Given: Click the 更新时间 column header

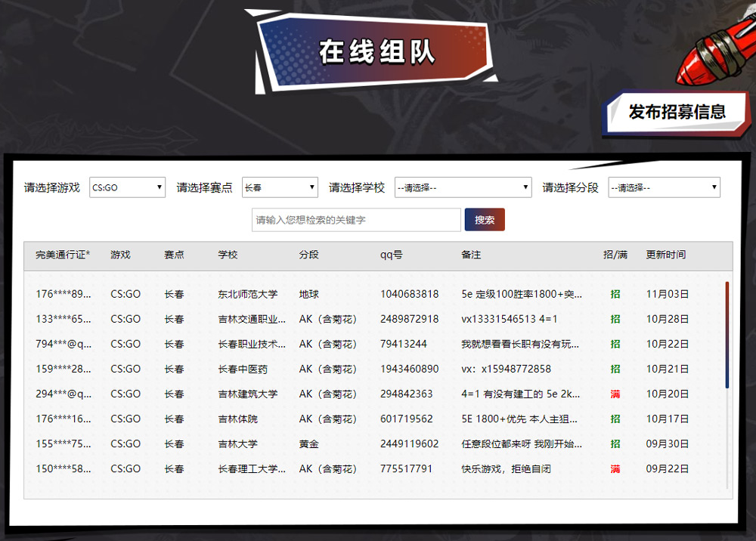Looking at the screenshot, I should (x=665, y=255).
